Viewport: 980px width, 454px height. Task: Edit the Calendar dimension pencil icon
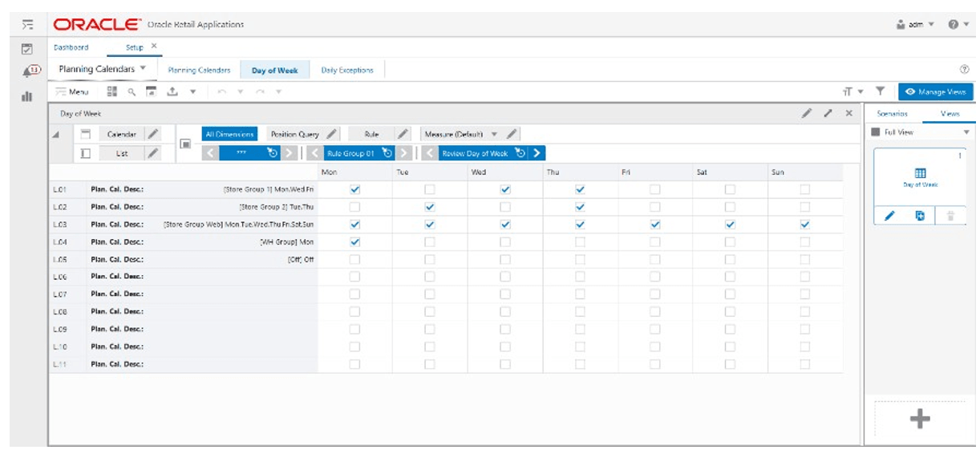153,135
